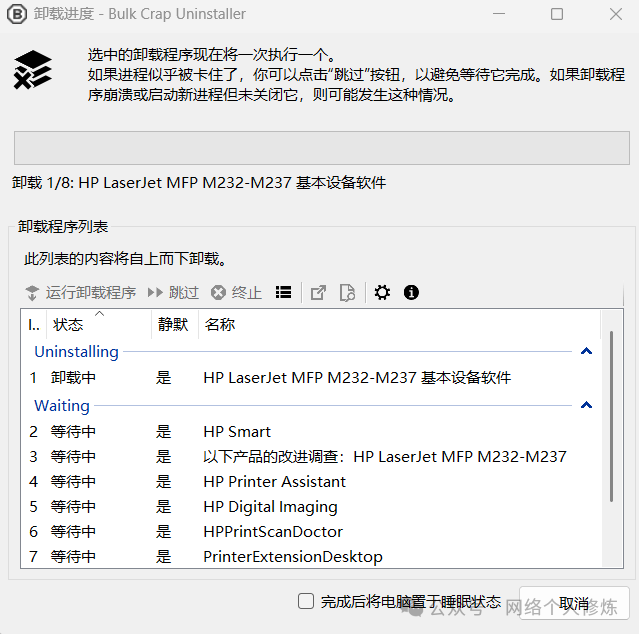Open the list view options icon
Screen dimensions: 639x634
[x=283, y=293]
